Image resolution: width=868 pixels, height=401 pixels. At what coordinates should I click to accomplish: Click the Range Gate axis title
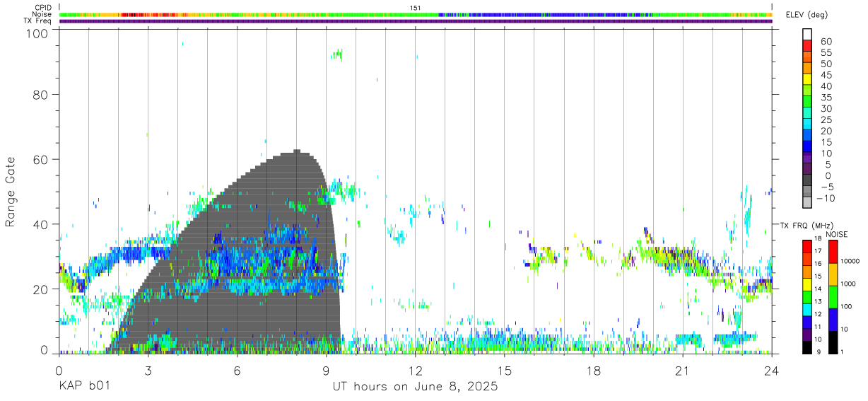(x=11, y=192)
